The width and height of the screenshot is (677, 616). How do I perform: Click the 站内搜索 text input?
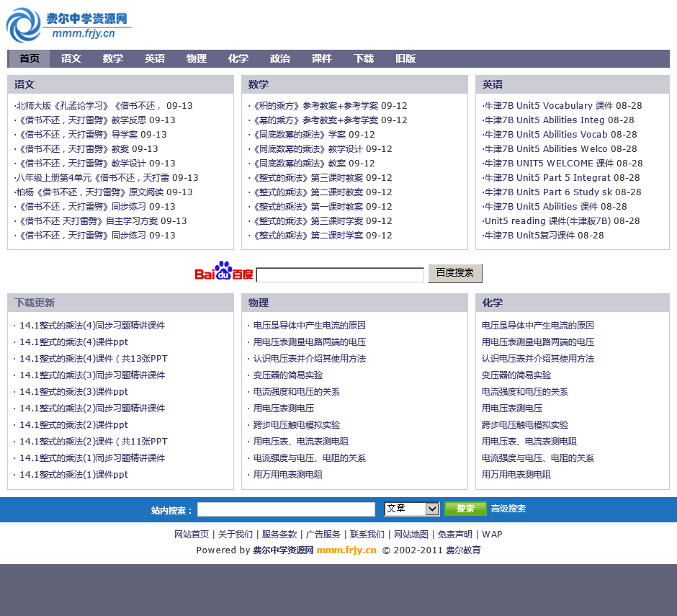(286, 509)
